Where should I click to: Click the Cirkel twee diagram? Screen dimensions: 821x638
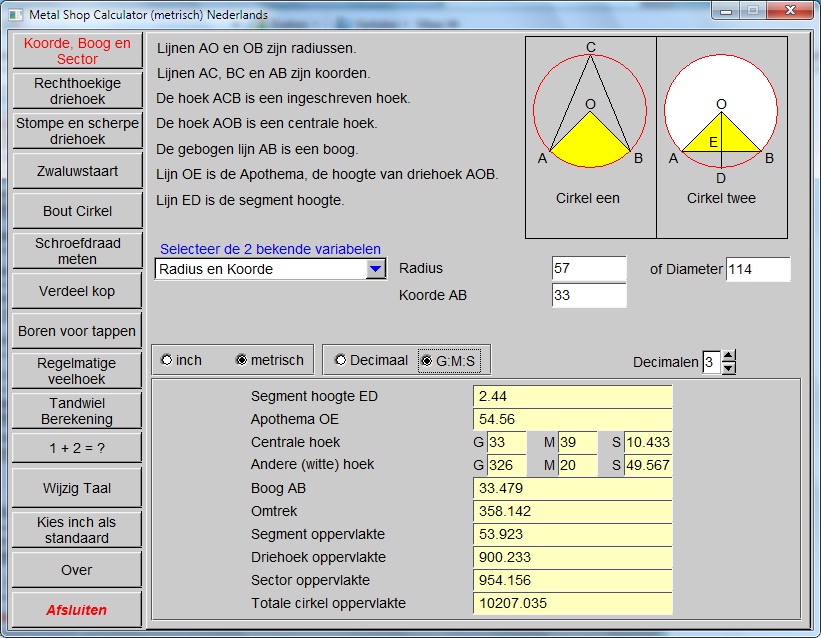click(x=721, y=112)
